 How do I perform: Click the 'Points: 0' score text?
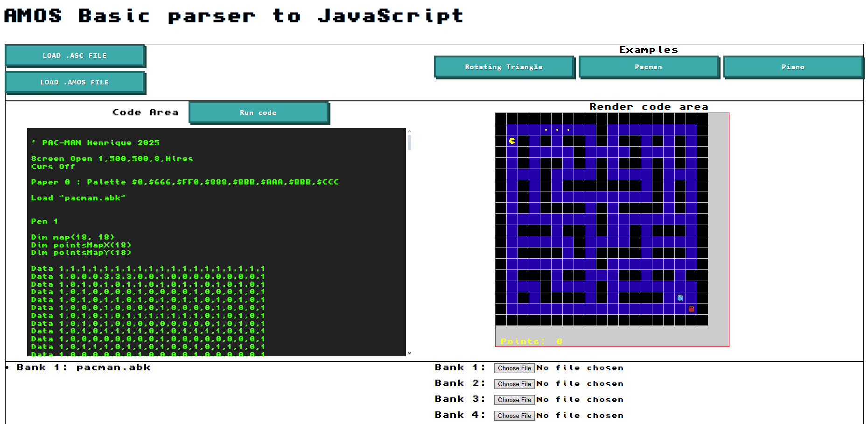pos(532,341)
